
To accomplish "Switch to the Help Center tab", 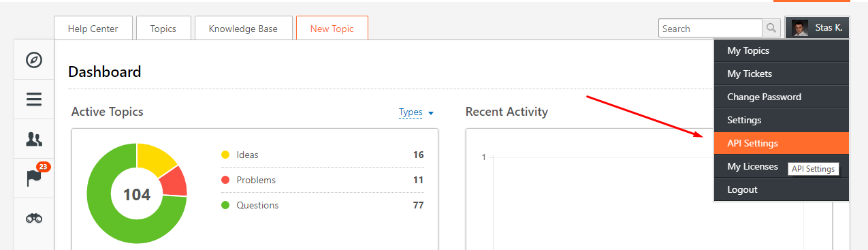I will coord(93,29).
